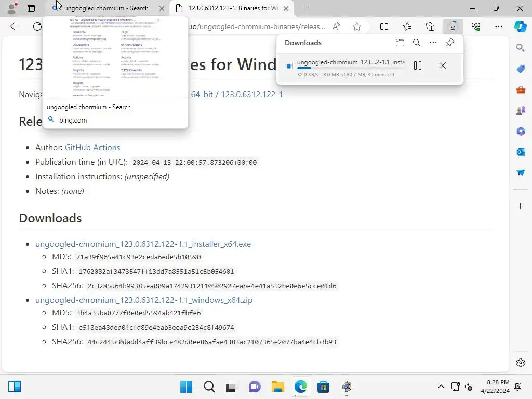The image size is (532, 399).
Task: Click the zip SHA1 hash value
Action: (x=156, y=328)
